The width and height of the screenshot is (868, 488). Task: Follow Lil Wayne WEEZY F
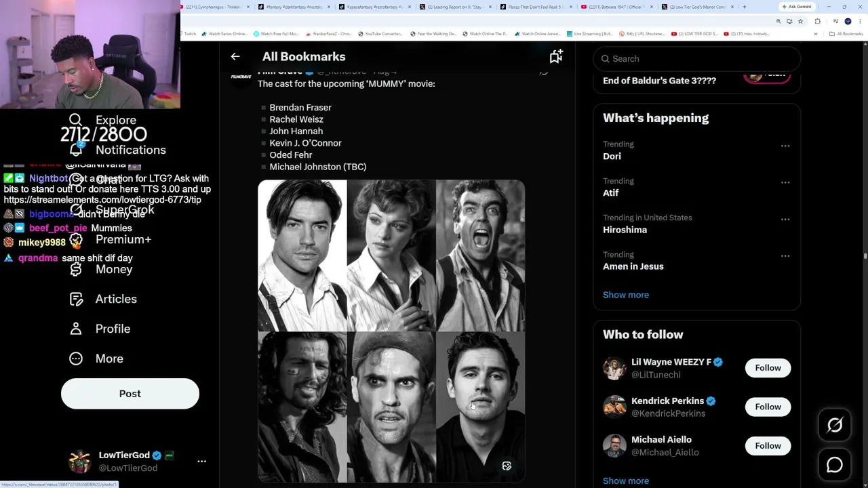coord(768,368)
